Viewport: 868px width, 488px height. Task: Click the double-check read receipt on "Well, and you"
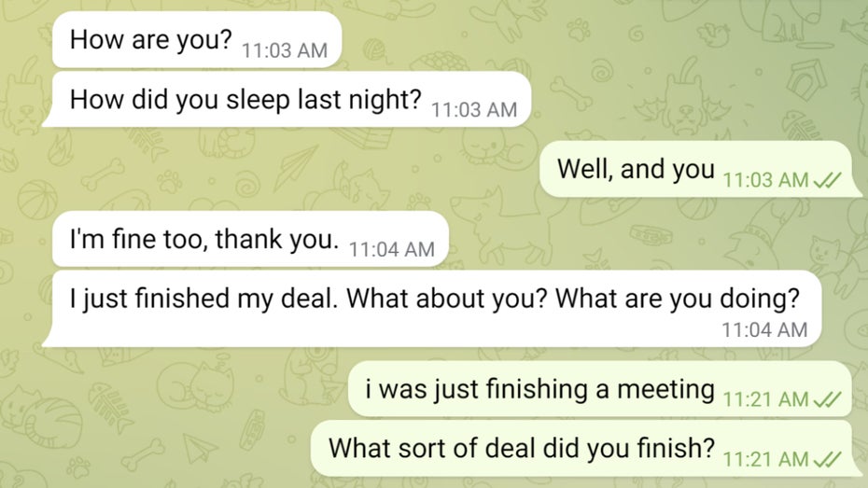828,180
